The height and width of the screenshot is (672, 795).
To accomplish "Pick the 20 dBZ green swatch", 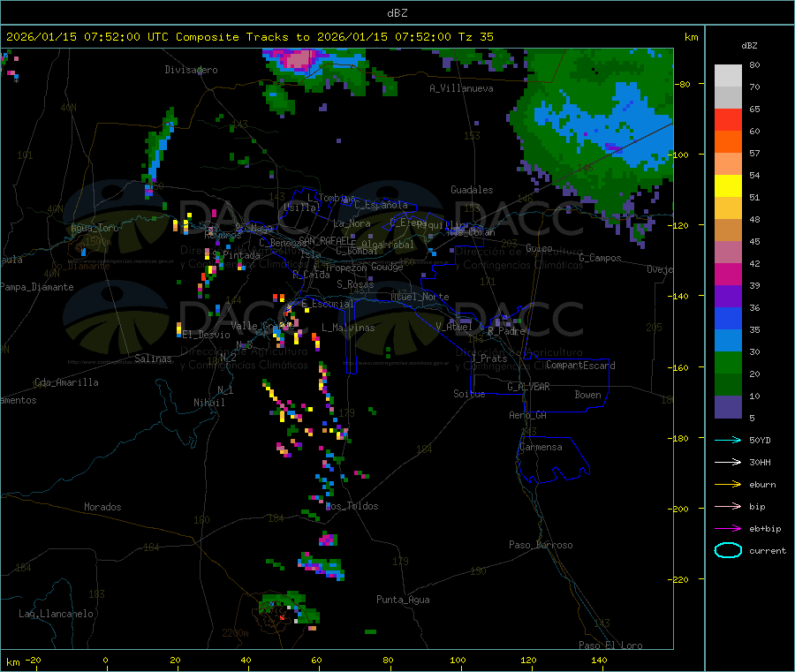I will (x=728, y=385).
